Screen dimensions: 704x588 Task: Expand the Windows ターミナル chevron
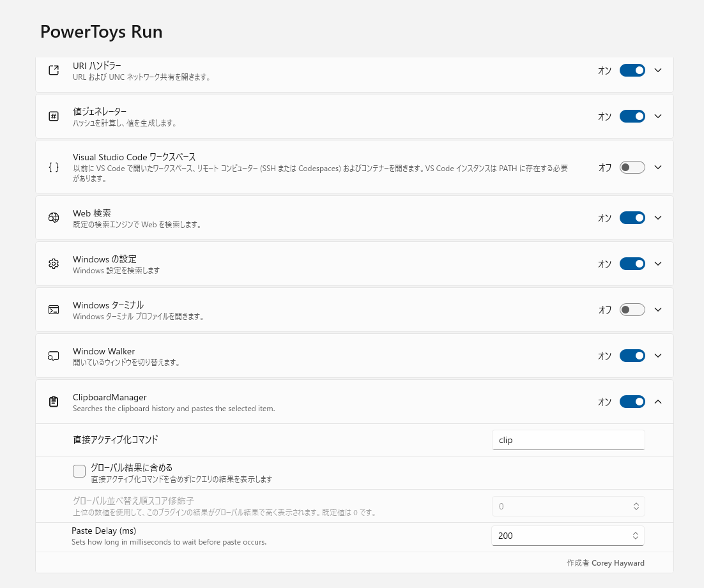click(x=658, y=310)
